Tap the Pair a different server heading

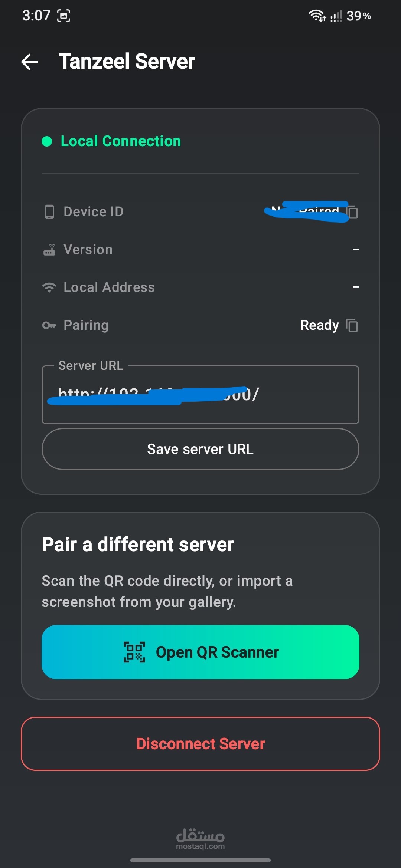coord(138,545)
